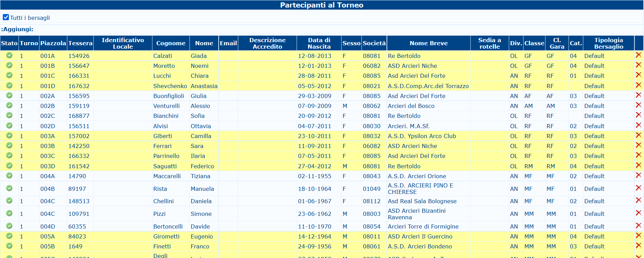Uncheck the Tutti i bersagli checkbox
Image resolution: width=644 pixels, height=258 pixels.
pos(6,17)
